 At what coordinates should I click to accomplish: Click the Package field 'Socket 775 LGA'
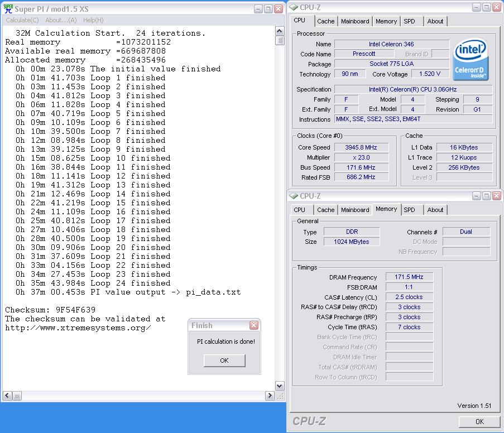tap(391, 64)
